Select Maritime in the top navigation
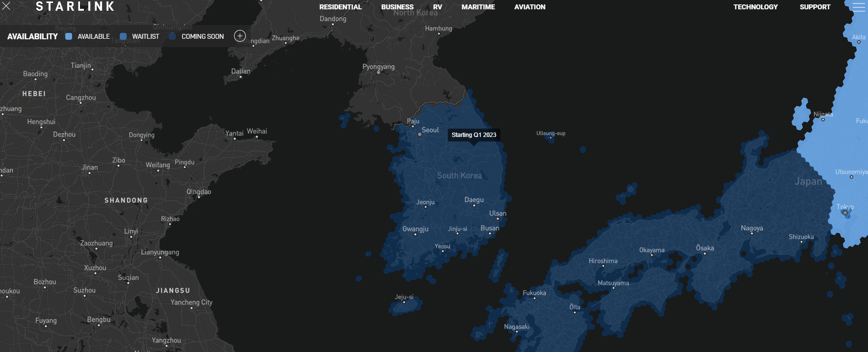Image resolution: width=868 pixels, height=352 pixels. tap(478, 7)
